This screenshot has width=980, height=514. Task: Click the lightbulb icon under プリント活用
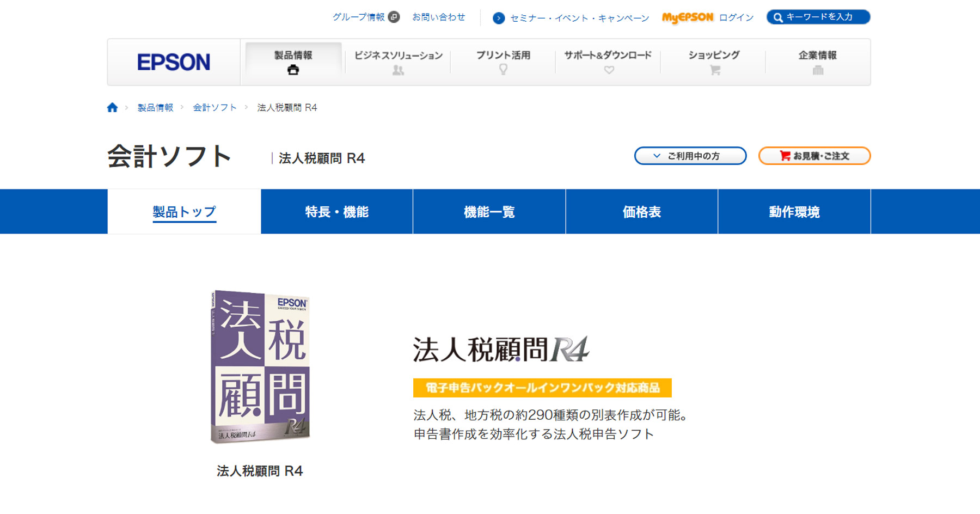(x=503, y=69)
